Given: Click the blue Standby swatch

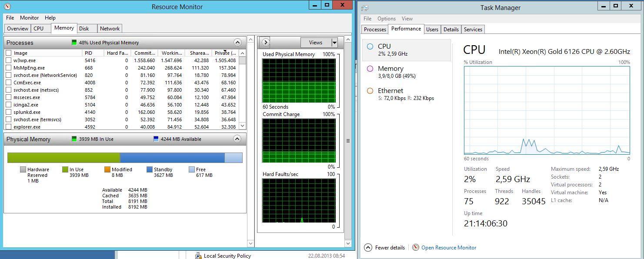Looking at the screenshot, I should click(x=150, y=169).
